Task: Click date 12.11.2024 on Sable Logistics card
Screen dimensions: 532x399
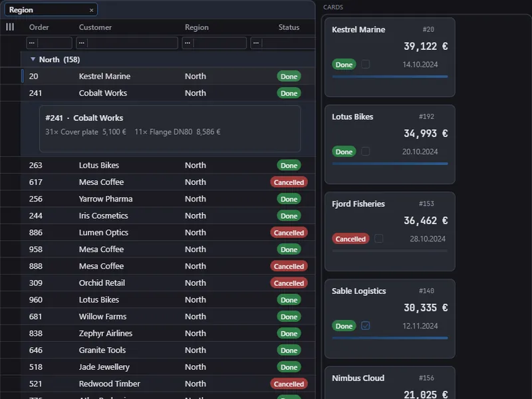Action: [x=420, y=326]
